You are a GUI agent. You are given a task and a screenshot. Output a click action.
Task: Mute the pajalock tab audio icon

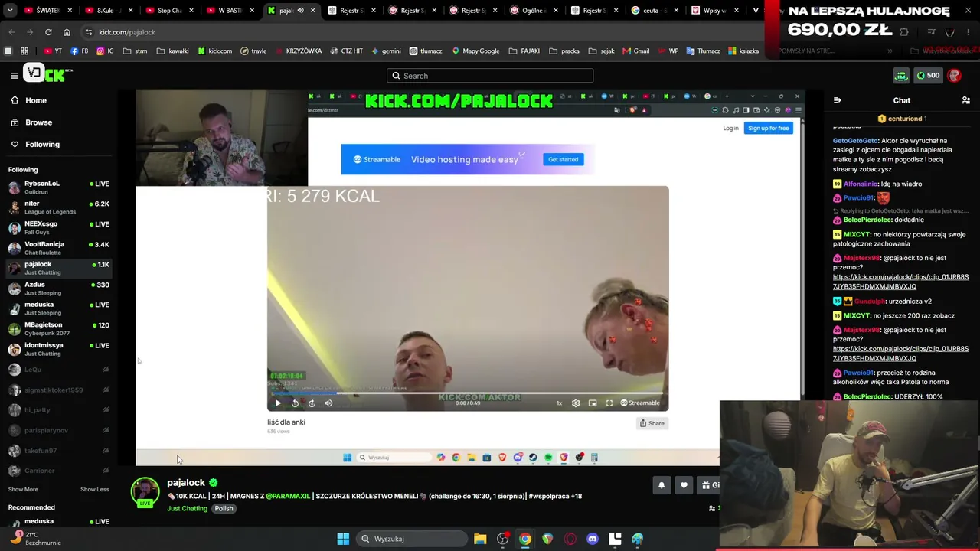[x=300, y=11]
